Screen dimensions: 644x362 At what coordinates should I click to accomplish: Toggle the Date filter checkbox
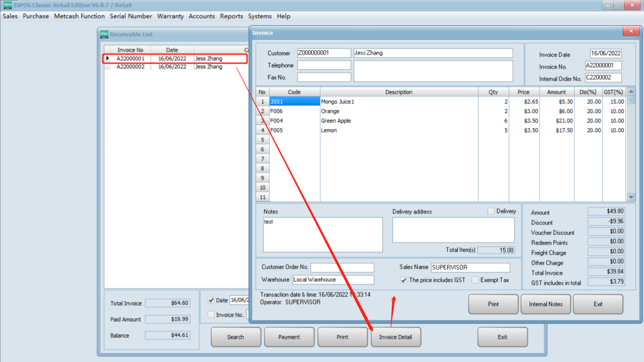tap(211, 300)
